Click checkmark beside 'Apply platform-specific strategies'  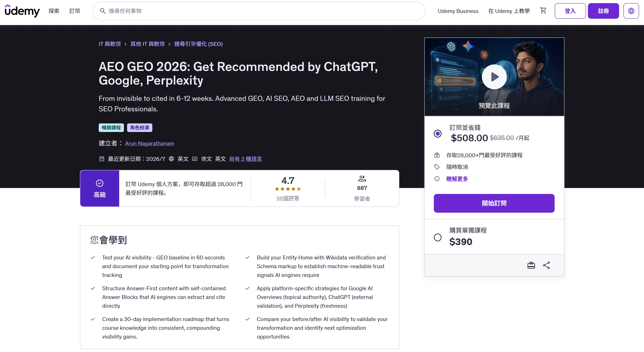(x=248, y=288)
